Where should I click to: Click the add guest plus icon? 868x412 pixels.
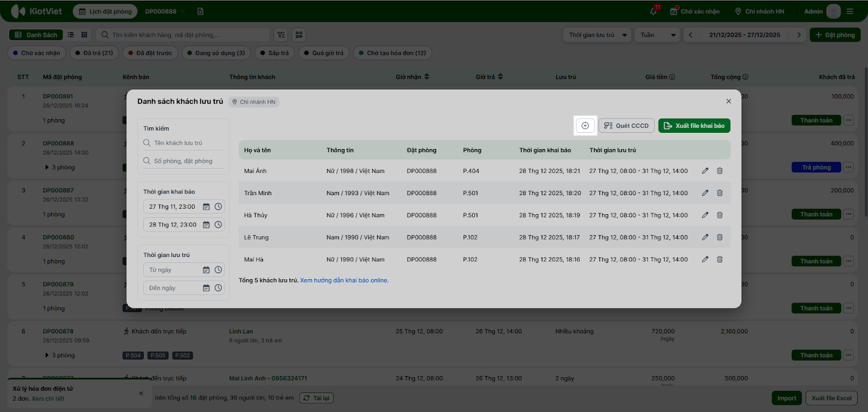tap(585, 126)
